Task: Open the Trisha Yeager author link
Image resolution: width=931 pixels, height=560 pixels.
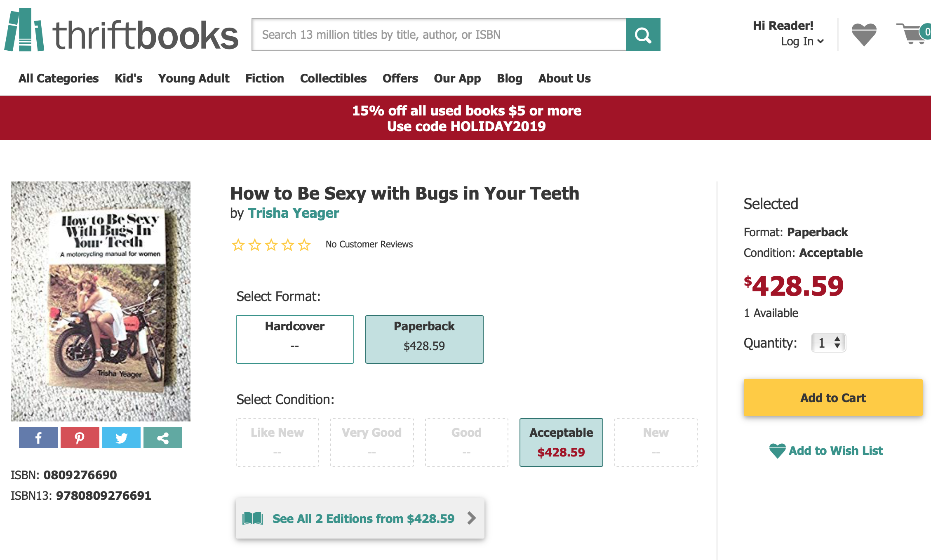Action: (x=293, y=213)
